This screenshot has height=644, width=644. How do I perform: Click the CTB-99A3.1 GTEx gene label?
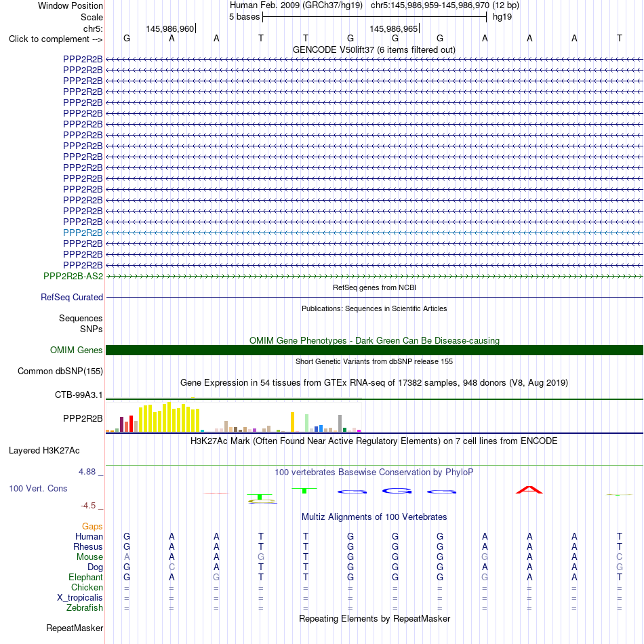tap(79, 395)
